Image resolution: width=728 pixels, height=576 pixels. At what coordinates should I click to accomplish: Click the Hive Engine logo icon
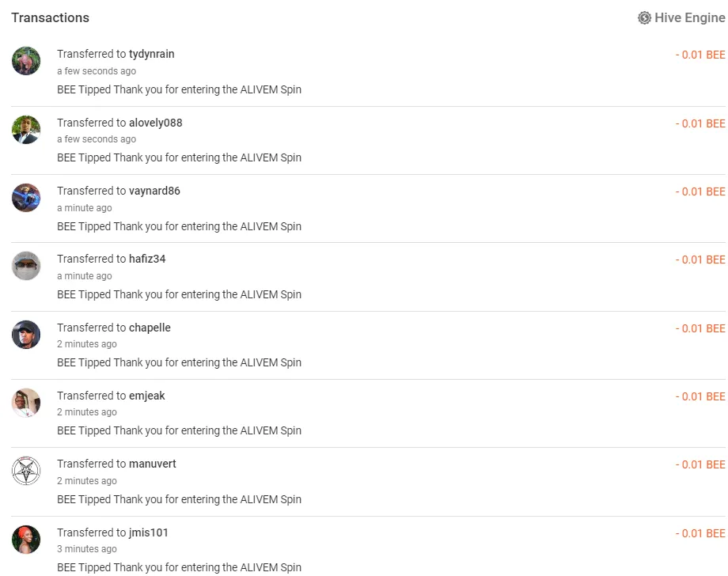(644, 17)
